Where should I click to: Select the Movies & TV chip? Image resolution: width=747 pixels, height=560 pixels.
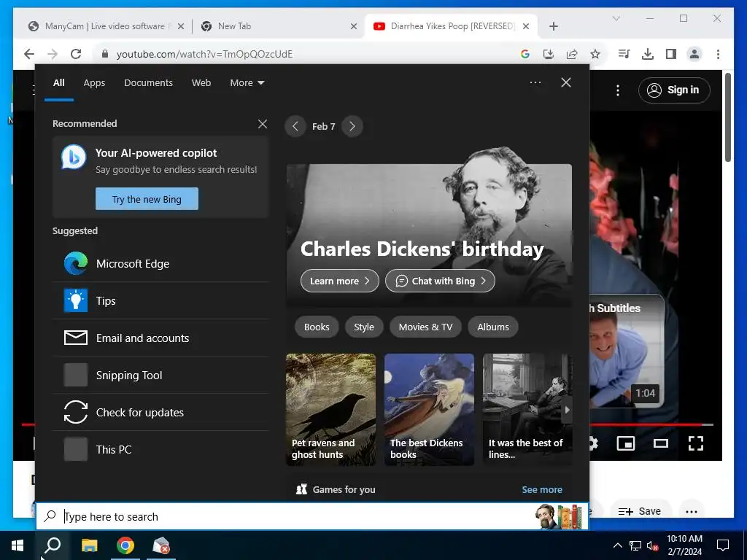point(425,327)
